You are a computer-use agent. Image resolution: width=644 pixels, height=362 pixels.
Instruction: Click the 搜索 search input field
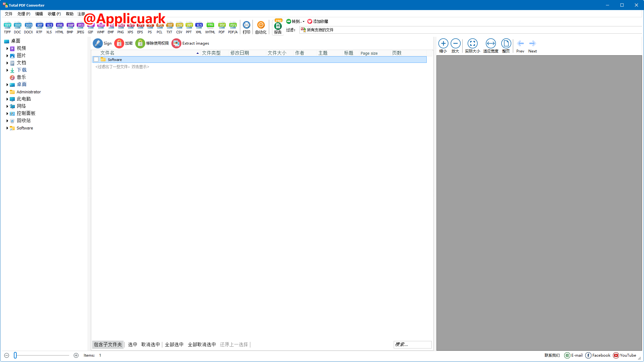point(412,344)
